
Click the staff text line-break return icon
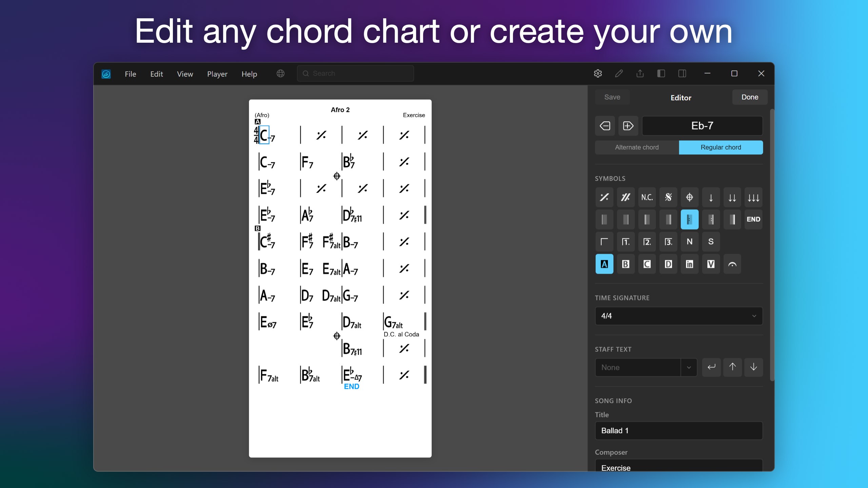click(x=711, y=367)
